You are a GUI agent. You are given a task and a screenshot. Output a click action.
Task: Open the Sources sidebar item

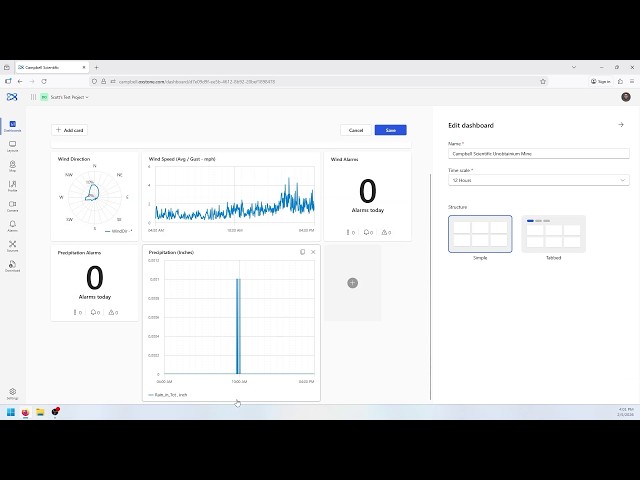[x=12, y=246]
